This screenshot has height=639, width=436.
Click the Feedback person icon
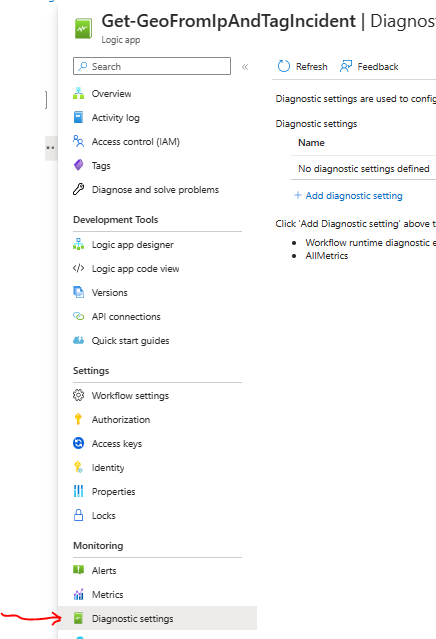tap(346, 66)
